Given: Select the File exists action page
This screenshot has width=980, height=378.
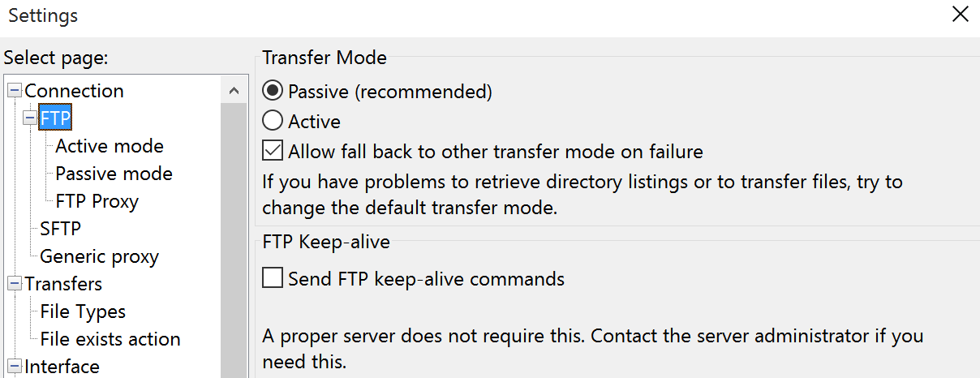Looking at the screenshot, I should pyautogui.click(x=110, y=339).
